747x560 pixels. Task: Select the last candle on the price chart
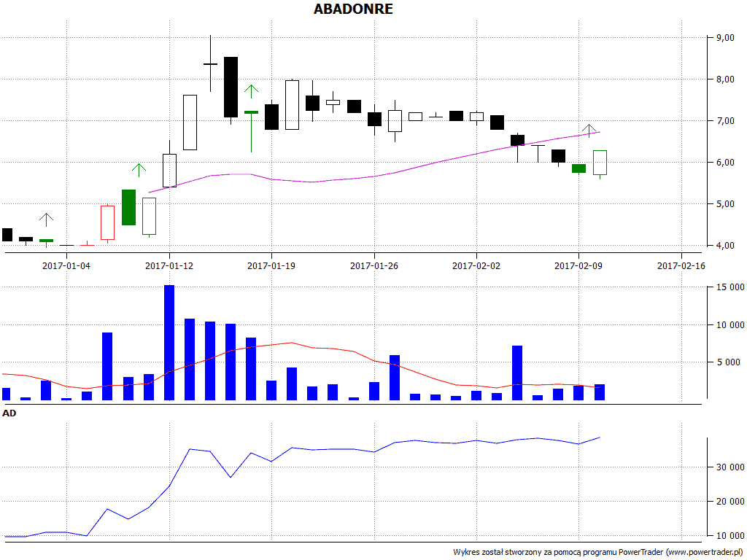coord(600,162)
